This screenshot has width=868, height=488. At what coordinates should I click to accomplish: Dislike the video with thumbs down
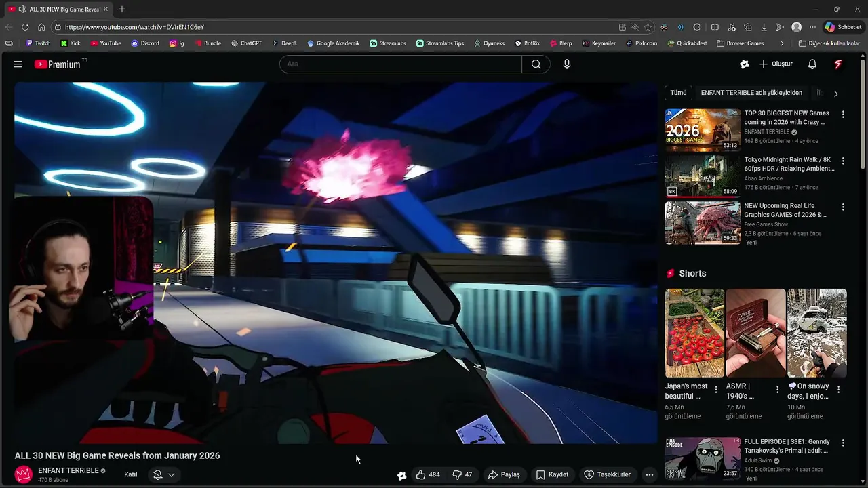[462, 474]
